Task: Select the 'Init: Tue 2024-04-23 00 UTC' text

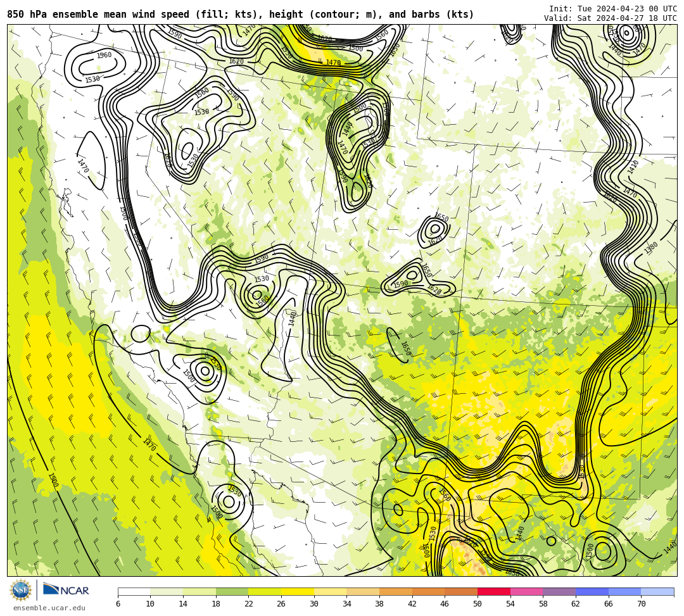Action: click(x=613, y=9)
